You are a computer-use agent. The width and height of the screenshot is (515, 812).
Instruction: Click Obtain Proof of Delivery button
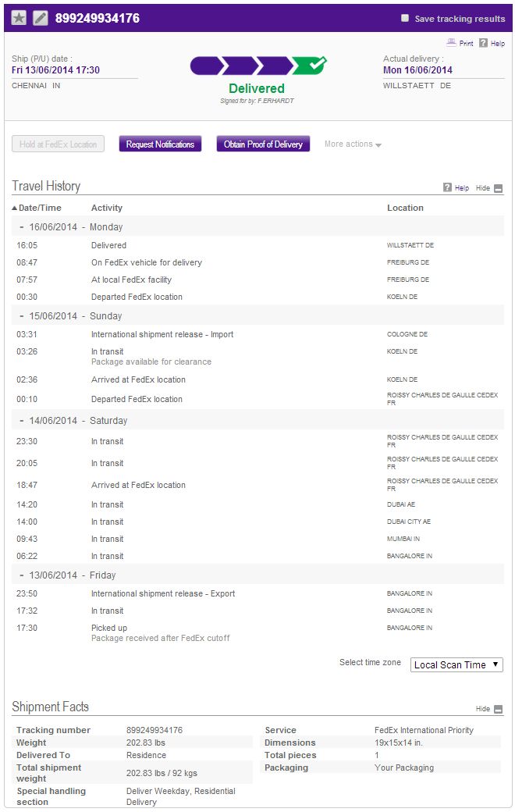point(263,144)
